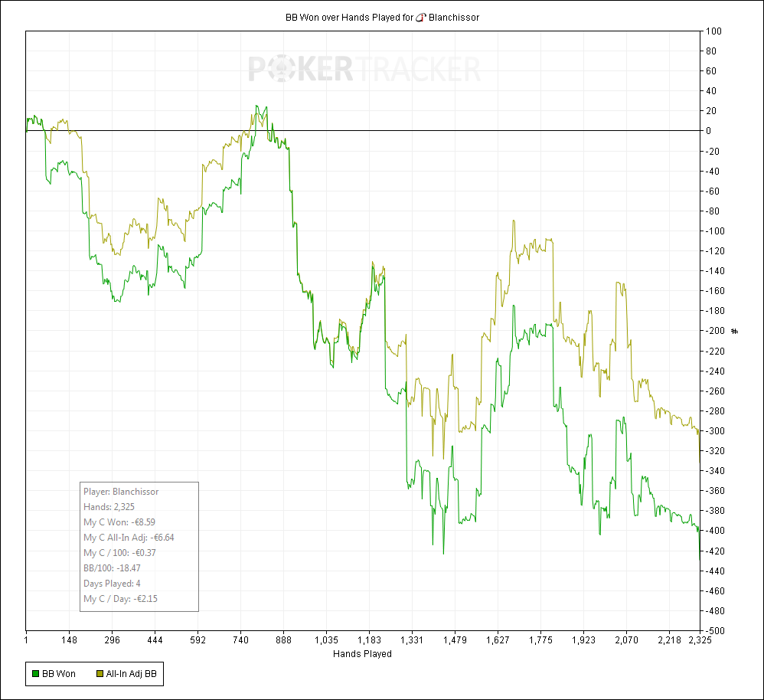Image resolution: width=764 pixels, height=700 pixels.
Task: Click the y-axis tick label -300
Action: pyautogui.click(x=715, y=431)
